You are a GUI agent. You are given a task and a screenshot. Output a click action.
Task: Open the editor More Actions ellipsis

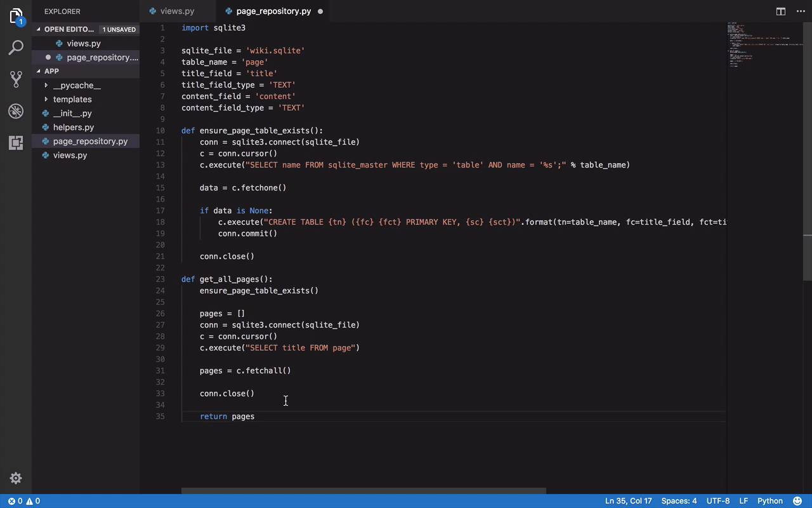point(801,11)
